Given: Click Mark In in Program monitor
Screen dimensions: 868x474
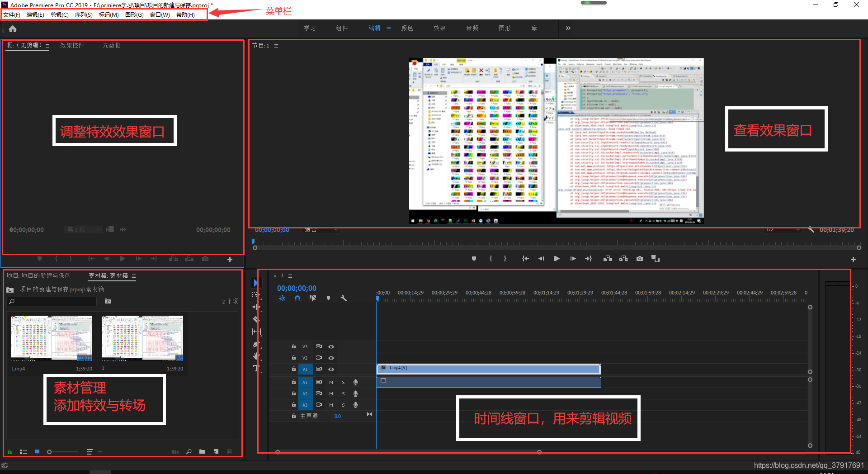Looking at the screenshot, I should (x=491, y=259).
